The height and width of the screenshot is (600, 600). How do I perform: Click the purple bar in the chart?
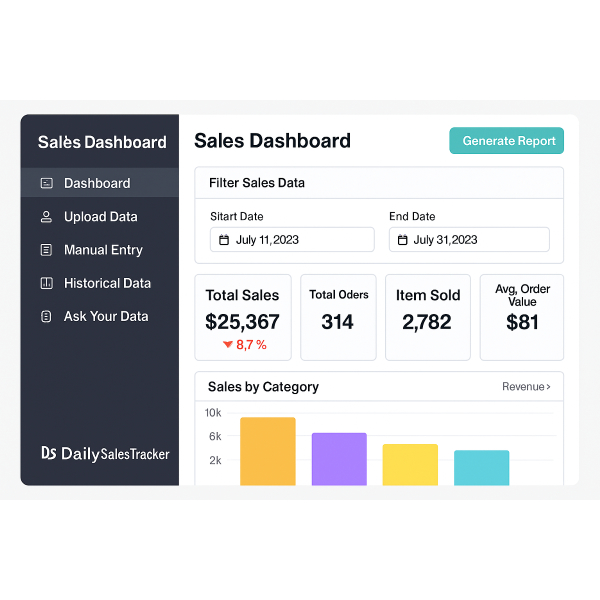coord(339,459)
